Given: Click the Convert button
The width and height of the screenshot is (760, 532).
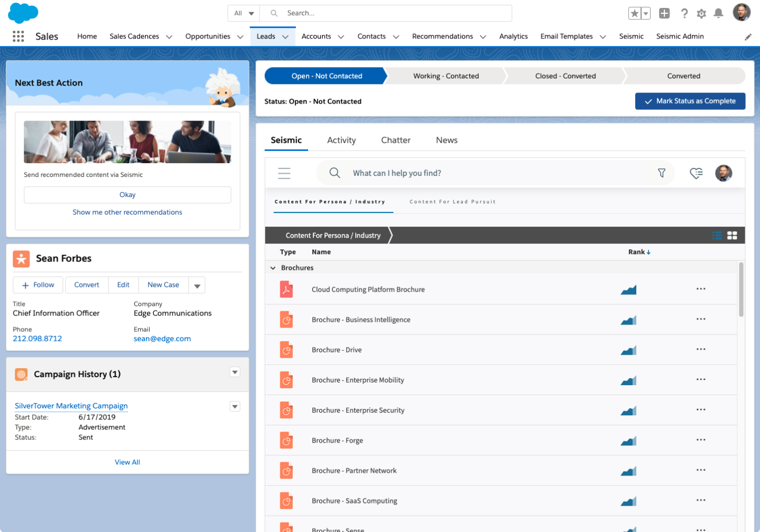Looking at the screenshot, I should (87, 285).
